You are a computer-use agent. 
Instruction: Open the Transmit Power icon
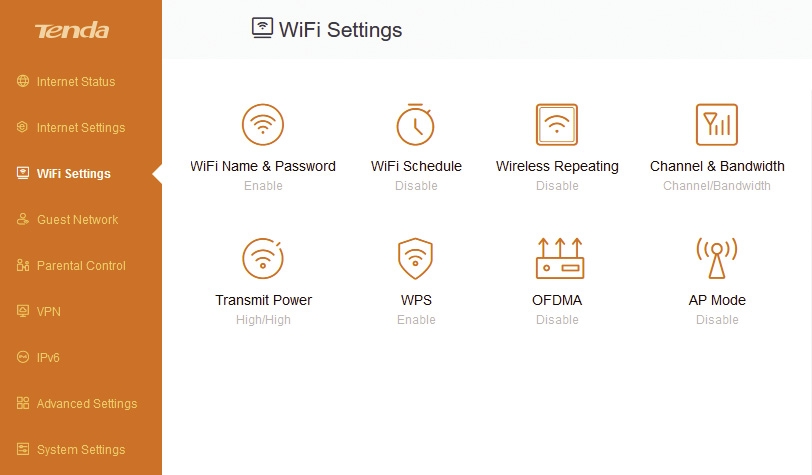click(x=263, y=258)
